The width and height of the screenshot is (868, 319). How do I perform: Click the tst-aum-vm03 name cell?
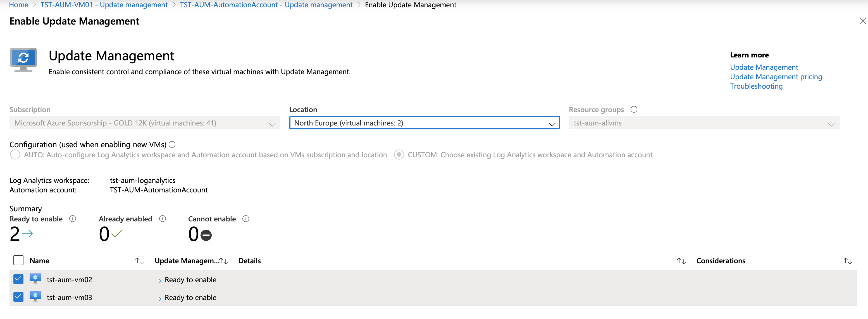pyautogui.click(x=70, y=298)
